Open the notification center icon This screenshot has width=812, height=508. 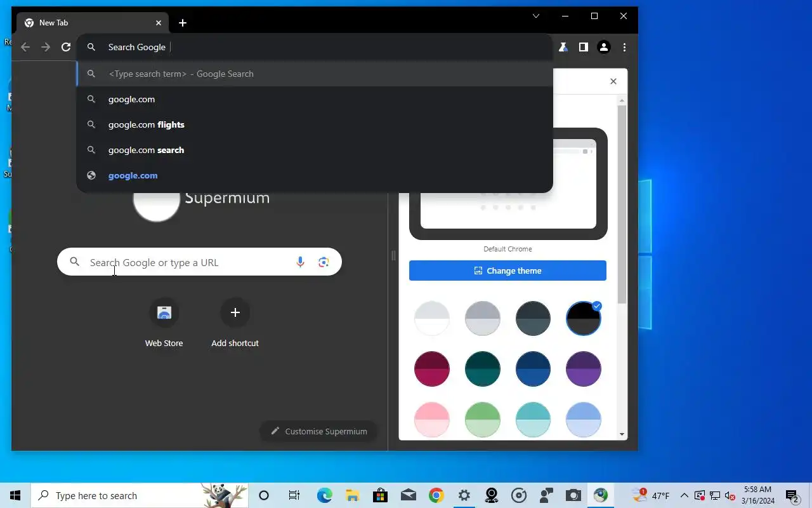coord(792,496)
